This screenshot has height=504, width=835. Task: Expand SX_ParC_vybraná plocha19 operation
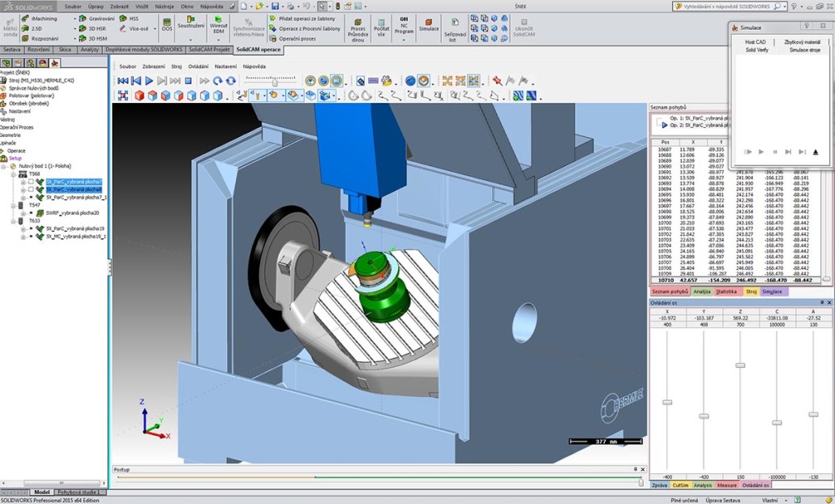point(23,229)
